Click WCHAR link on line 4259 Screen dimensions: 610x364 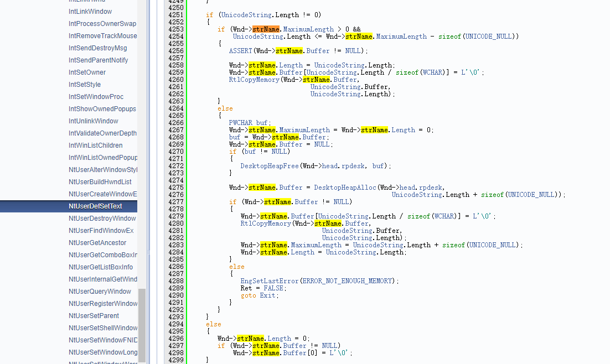point(433,72)
